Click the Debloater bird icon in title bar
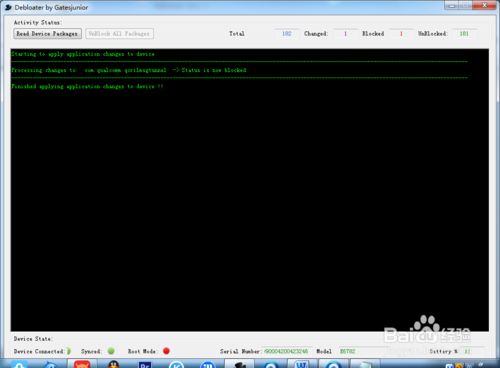500x368 pixels. (8, 7)
